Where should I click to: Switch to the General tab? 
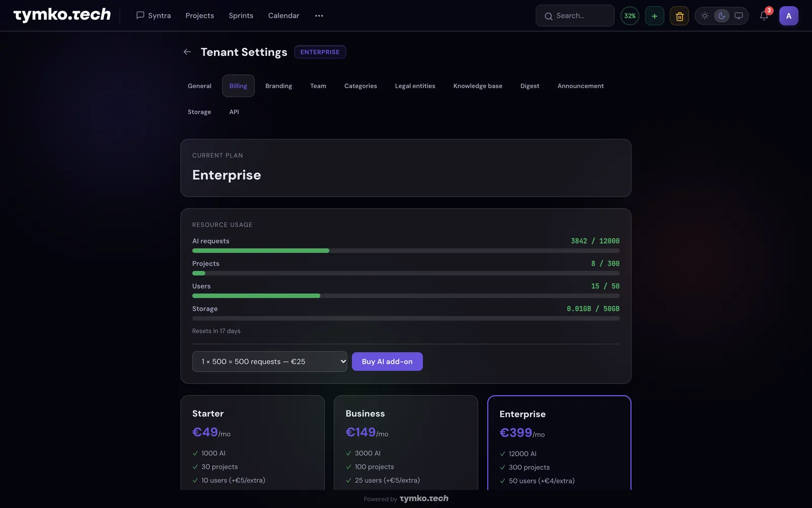(199, 86)
